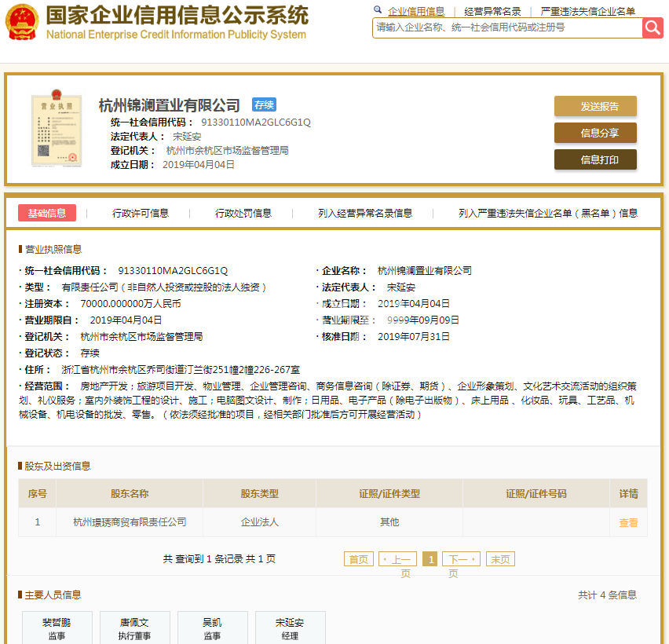The width and height of the screenshot is (669, 644).
Task: Click the small search icon beside 企业信用信息
Action: [x=378, y=9]
